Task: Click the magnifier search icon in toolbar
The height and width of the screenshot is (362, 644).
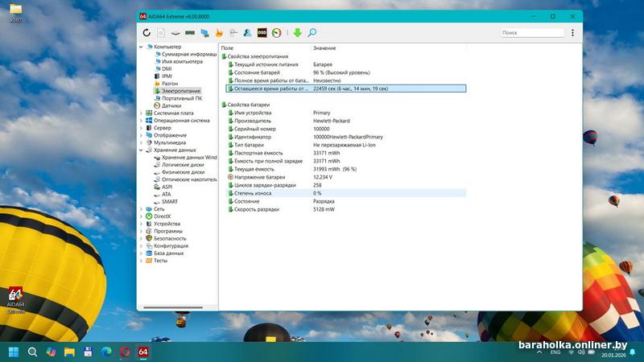Action: 312,33
